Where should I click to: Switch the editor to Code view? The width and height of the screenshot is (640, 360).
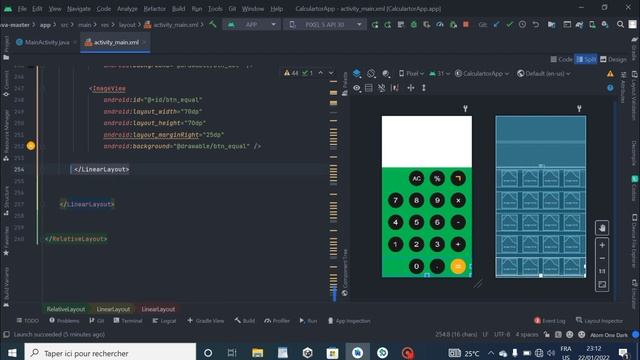coord(561,60)
